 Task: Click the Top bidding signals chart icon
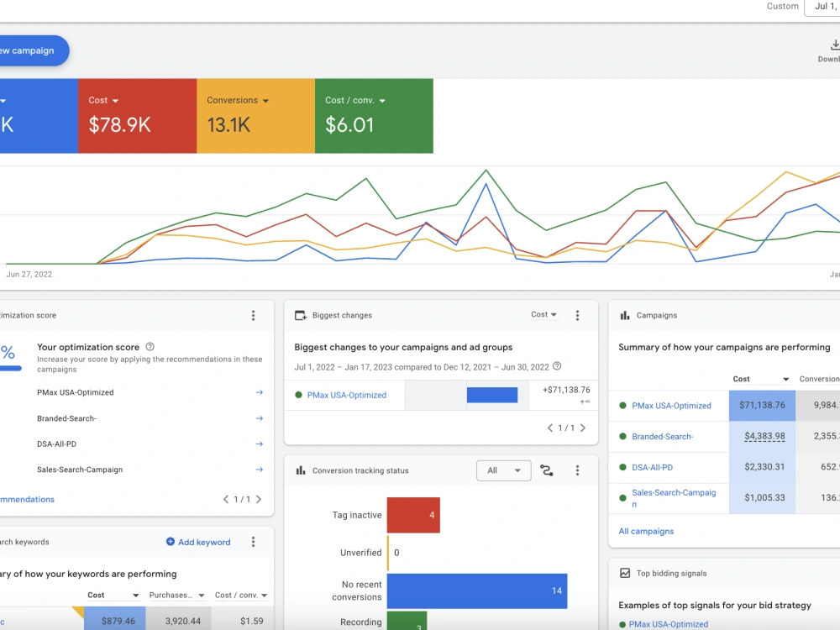[x=625, y=573]
